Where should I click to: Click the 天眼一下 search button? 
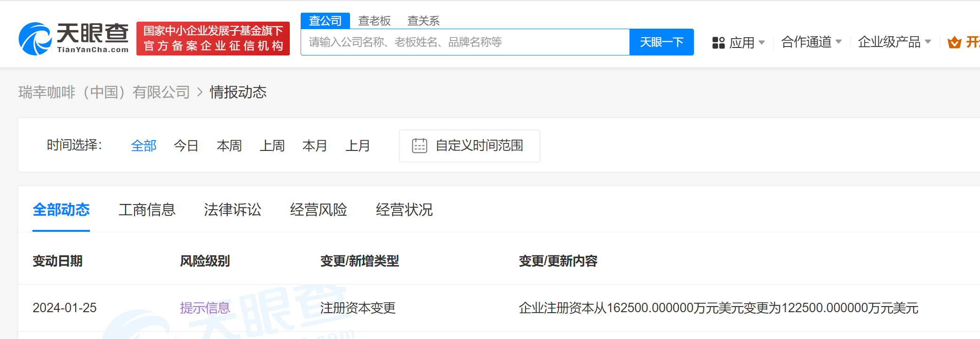pos(661,42)
